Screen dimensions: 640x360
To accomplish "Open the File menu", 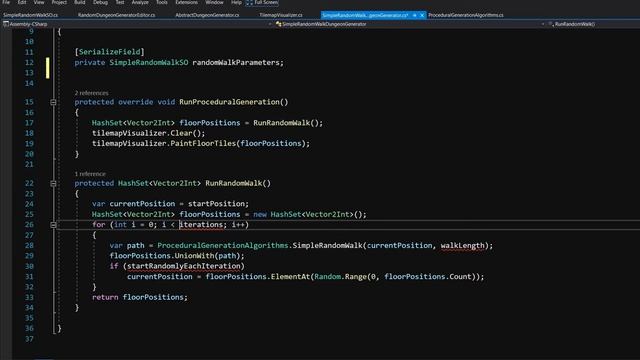I will (x=6, y=2).
